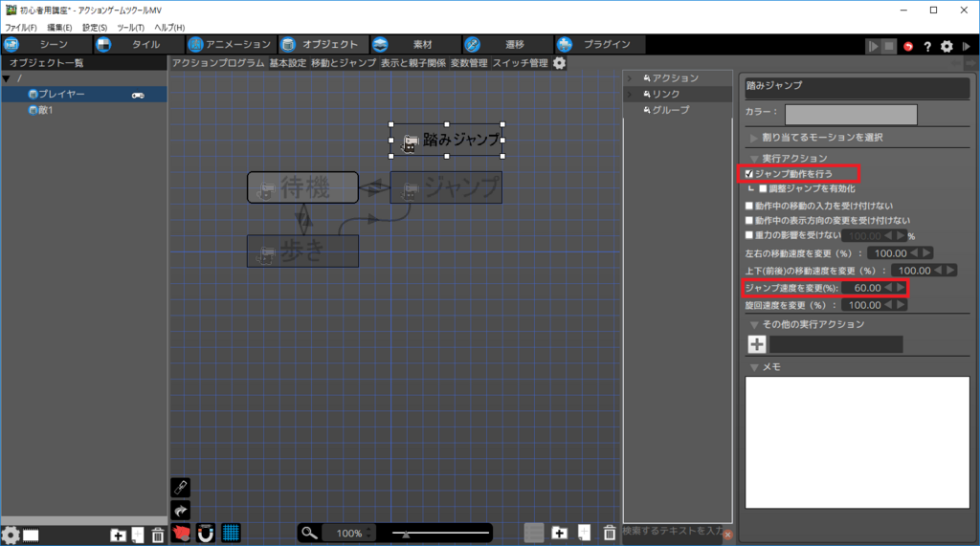
Task: Select the スイッチ管理 sub-tab
Action: tap(520, 63)
